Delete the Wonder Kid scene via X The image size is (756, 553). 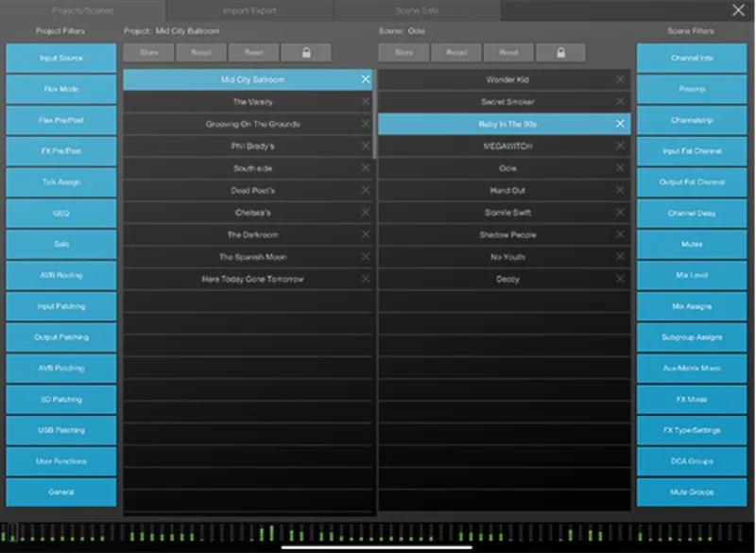click(x=620, y=79)
